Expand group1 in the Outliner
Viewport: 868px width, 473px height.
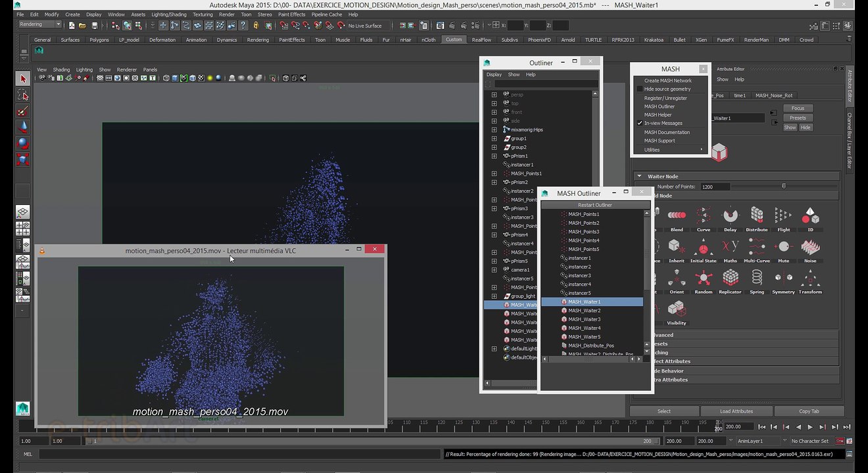494,139
